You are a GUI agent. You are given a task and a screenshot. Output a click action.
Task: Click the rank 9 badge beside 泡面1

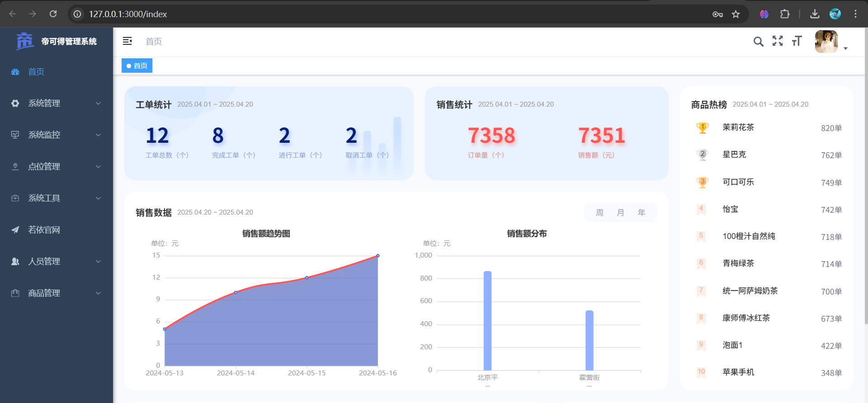[701, 345]
